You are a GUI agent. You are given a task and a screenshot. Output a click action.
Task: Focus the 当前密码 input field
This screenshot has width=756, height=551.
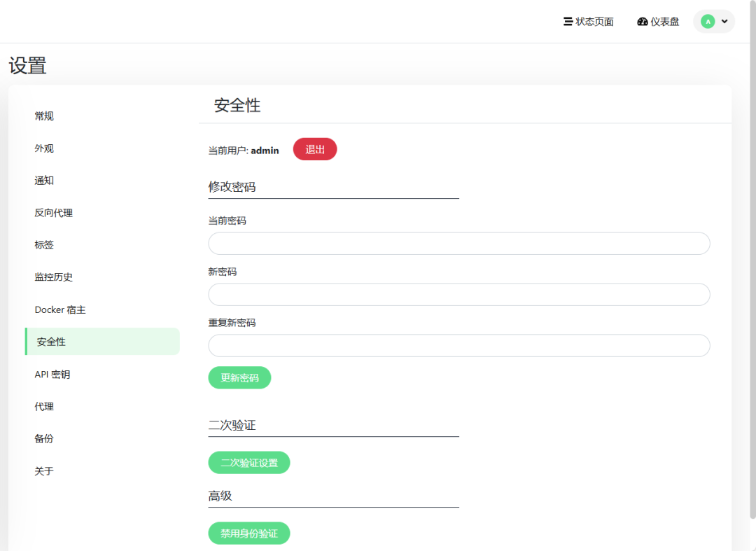tap(459, 244)
